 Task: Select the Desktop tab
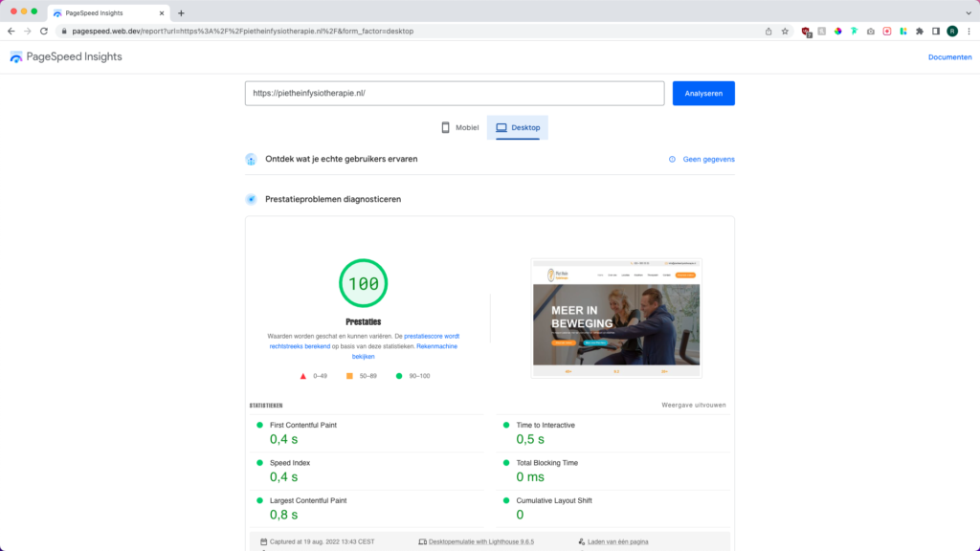(x=518, y=127)
